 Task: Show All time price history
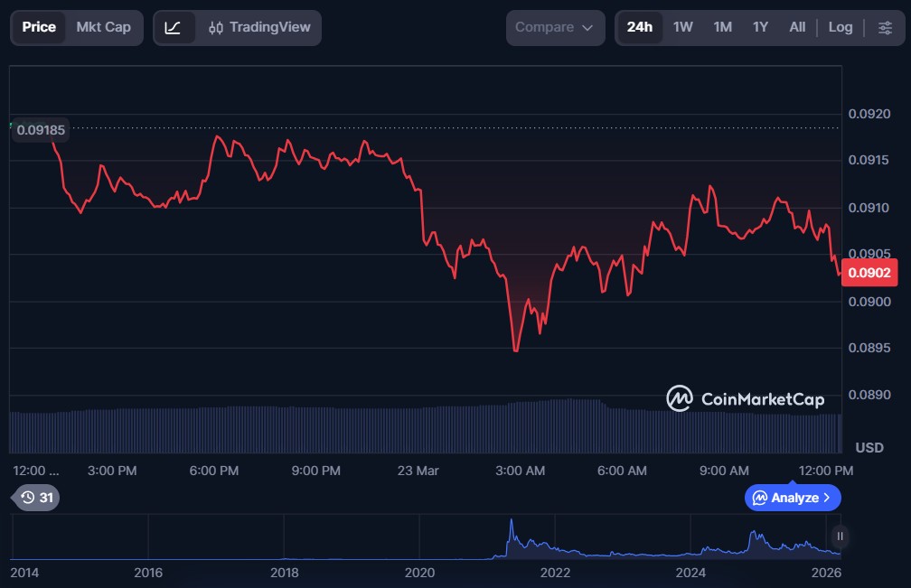coord(796,27)
